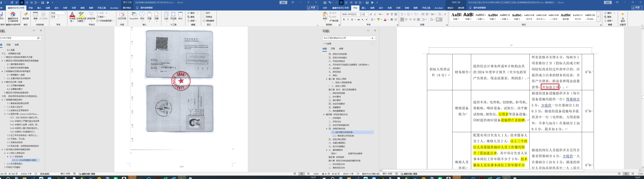Open 审阅 tab in left Word window

point(82,8)
